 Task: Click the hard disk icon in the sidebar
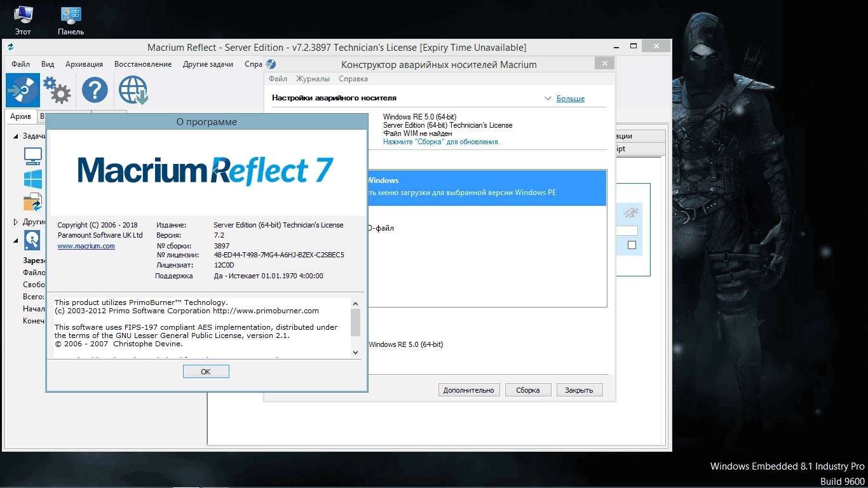pyautogui.click(x=32, y=240)
